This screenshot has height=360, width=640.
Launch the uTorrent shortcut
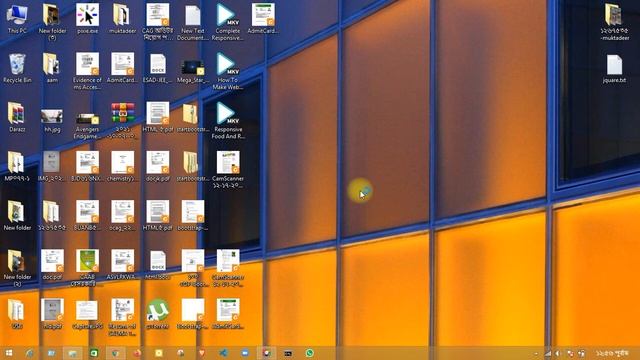158,313
